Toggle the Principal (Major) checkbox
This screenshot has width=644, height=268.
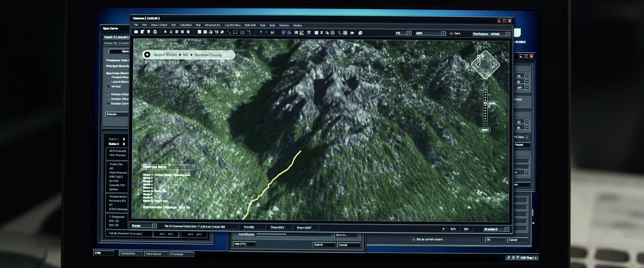point(108,77)
